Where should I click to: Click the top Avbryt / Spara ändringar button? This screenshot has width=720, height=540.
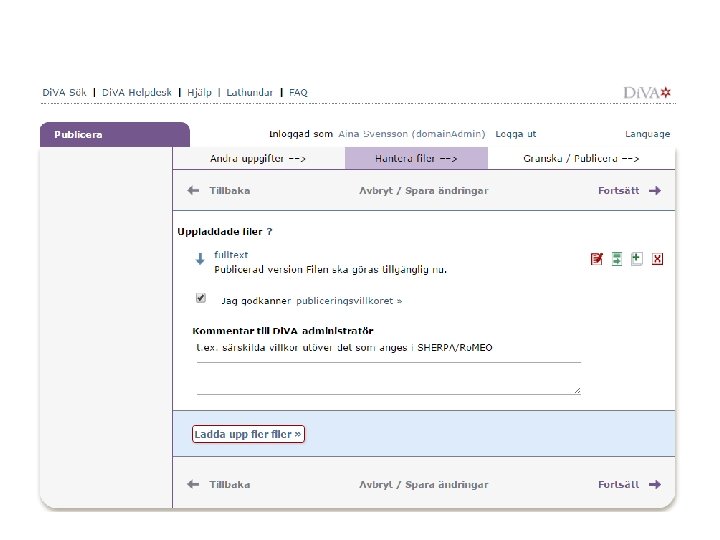click(x=423, y=190)
